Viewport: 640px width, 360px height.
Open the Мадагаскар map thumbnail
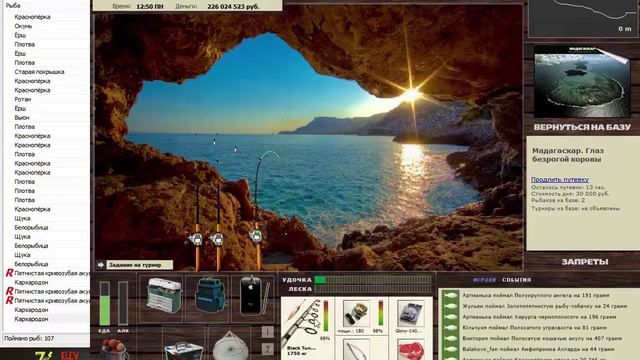[x=582, y=82]
